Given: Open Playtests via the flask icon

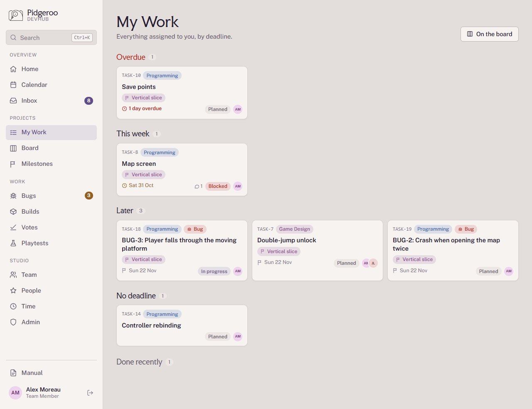Looking at the screenshot, I should coord(13,243).
